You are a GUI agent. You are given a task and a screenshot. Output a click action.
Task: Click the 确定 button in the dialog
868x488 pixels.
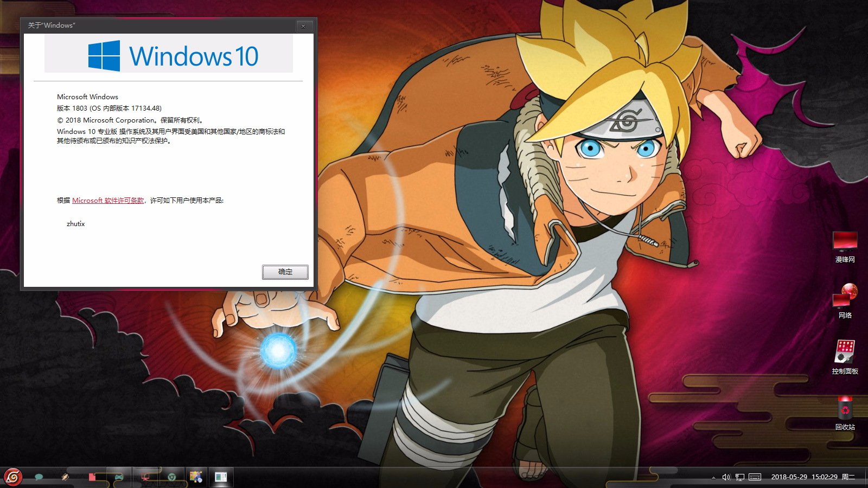point(285,272)
